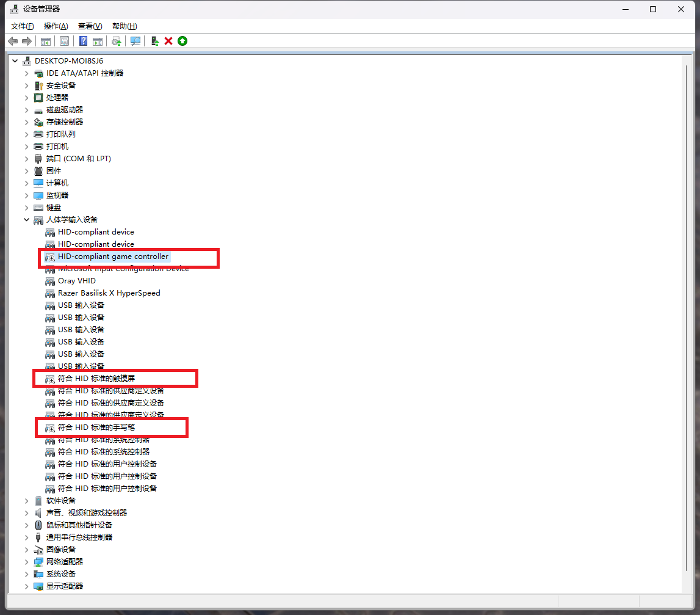Viewport: 700px width, 615px height.
Task: Click the scan for hardware changes icon
Action: click(135, 41)
